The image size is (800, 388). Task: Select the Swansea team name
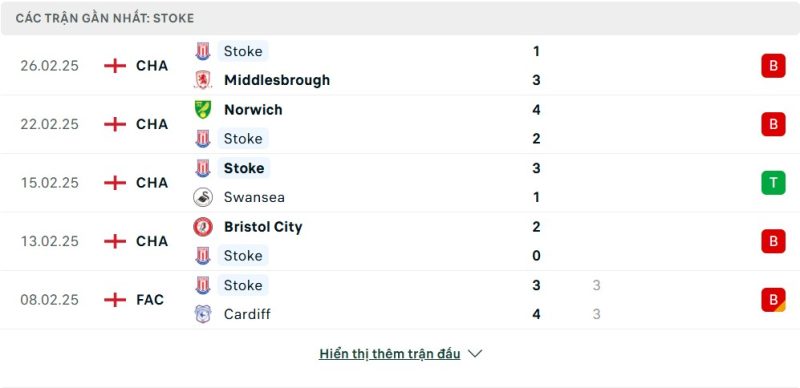pyautogui.click(x=254, y=197)
